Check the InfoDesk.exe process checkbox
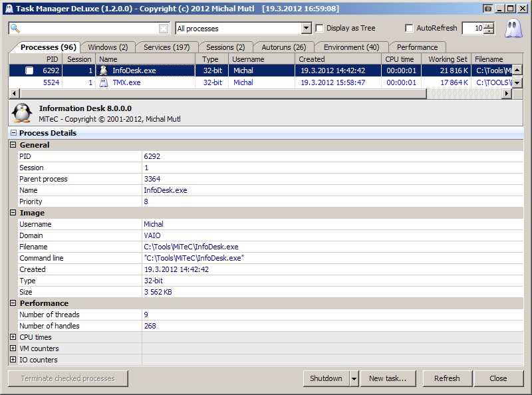Screen dimensions: 532x395 tap(29, 70)
